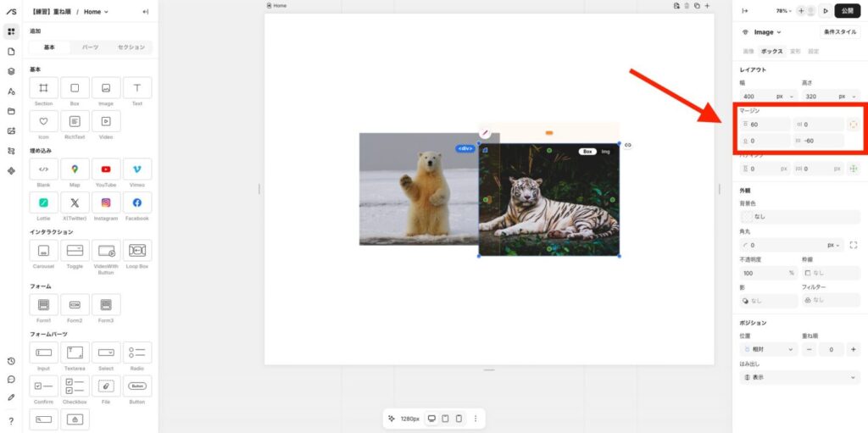Insert a RichText element
This screenshot has width=868, height=433.
[75, 122]
